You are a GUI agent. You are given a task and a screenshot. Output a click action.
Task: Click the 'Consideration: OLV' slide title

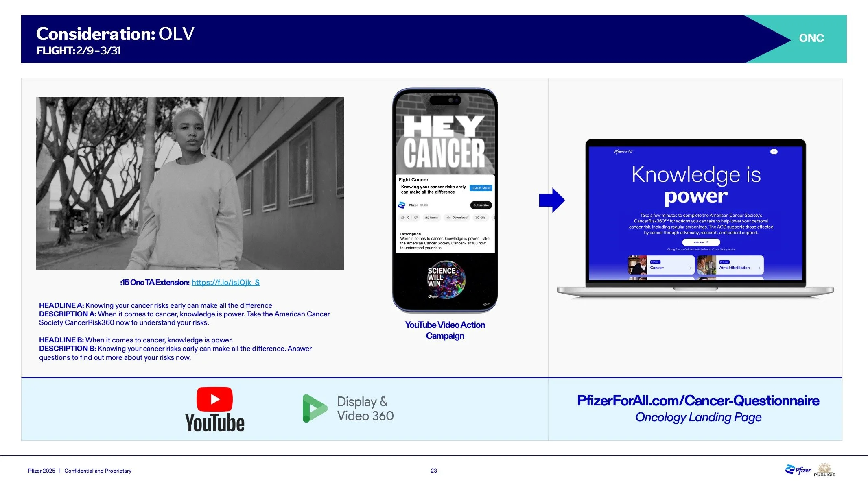tap(115, 34)
